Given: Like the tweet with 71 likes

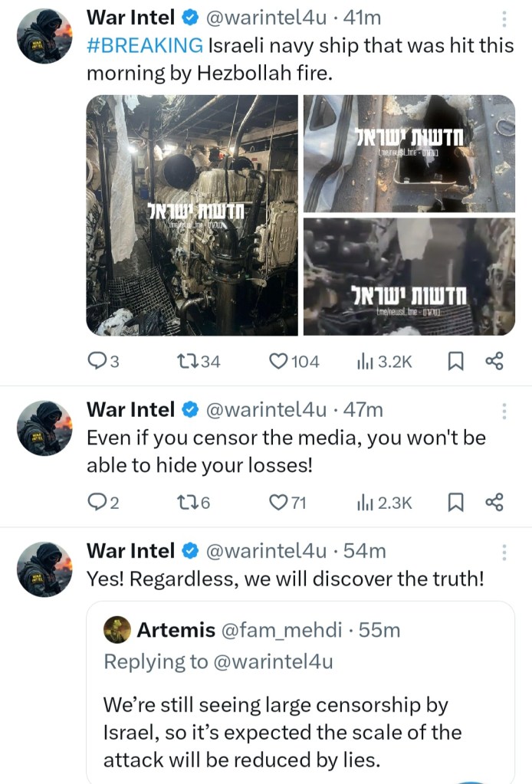Looking at the screenshot, I should coord(277,502).
